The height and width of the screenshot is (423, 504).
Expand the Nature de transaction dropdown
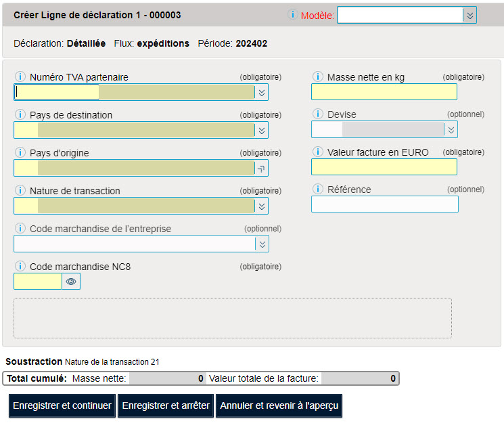click(262, 206)
